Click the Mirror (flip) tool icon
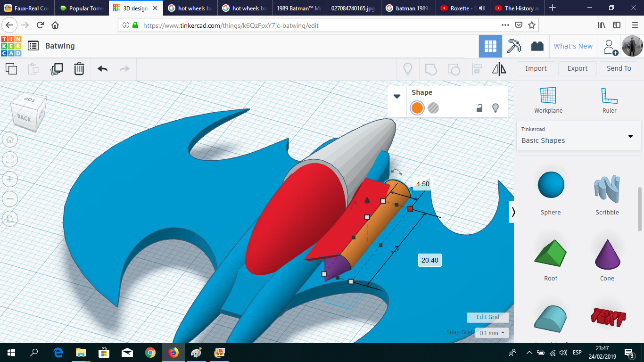Screen dimensions: 644x362 click(499, 69)
